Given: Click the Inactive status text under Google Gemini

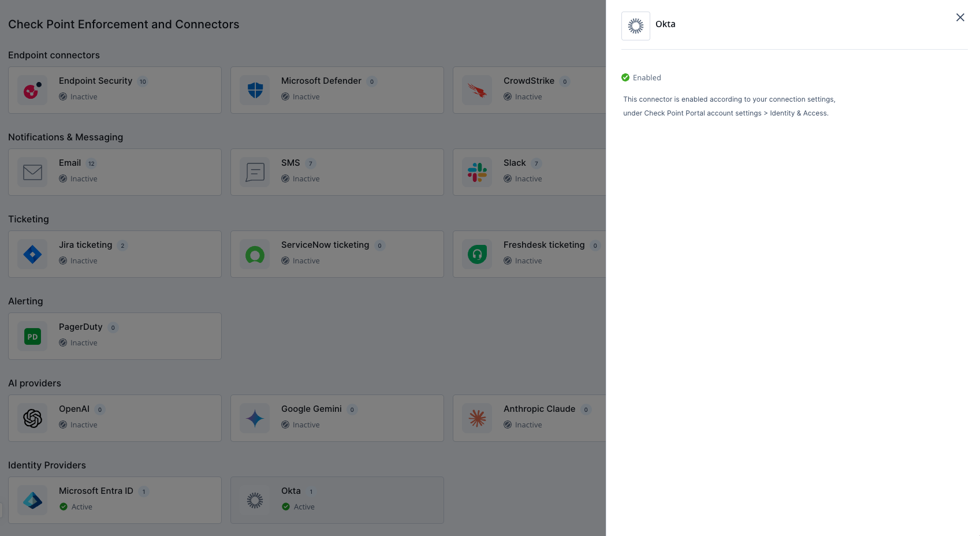Looking at the screenshot, I should pos(306,425).
